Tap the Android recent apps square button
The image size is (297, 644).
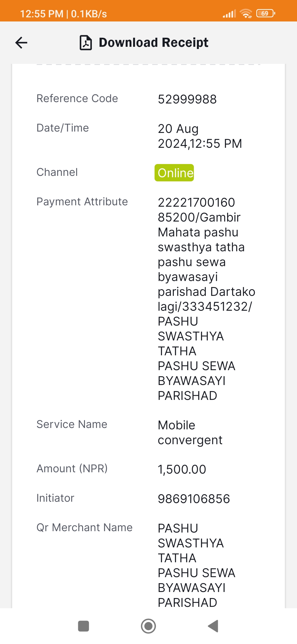coord(83,626)
